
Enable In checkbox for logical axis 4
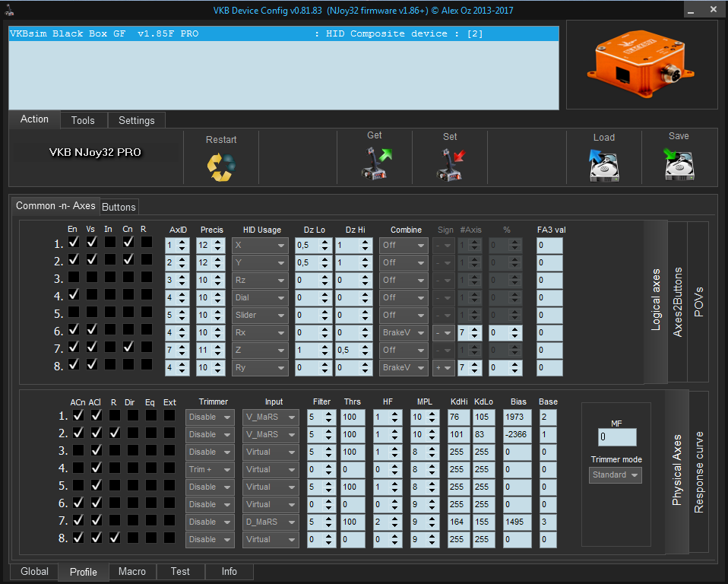tap(110, 294)
